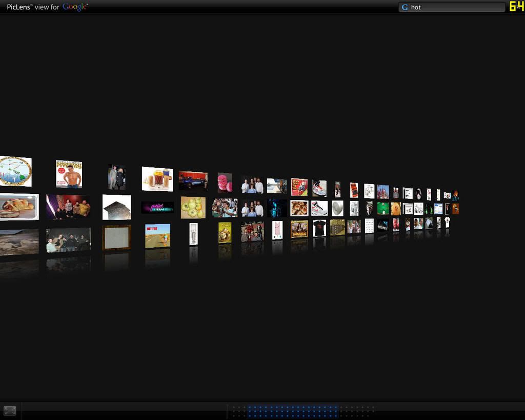Click the PicLens view for Google logo
This screenshot has width=525, height=420.
click(x=47, y=7)
